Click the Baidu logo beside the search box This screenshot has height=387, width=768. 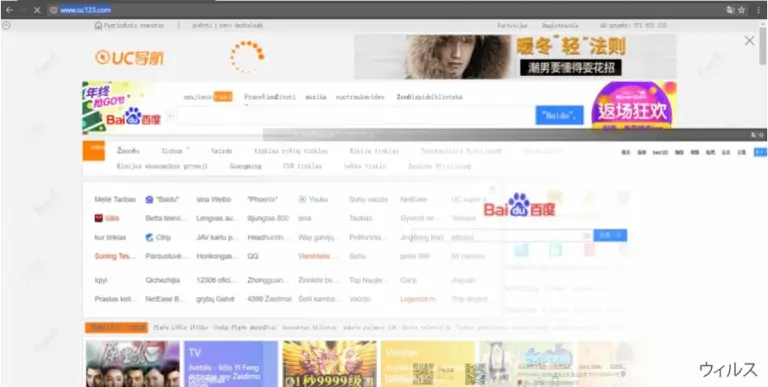(133, 117)
